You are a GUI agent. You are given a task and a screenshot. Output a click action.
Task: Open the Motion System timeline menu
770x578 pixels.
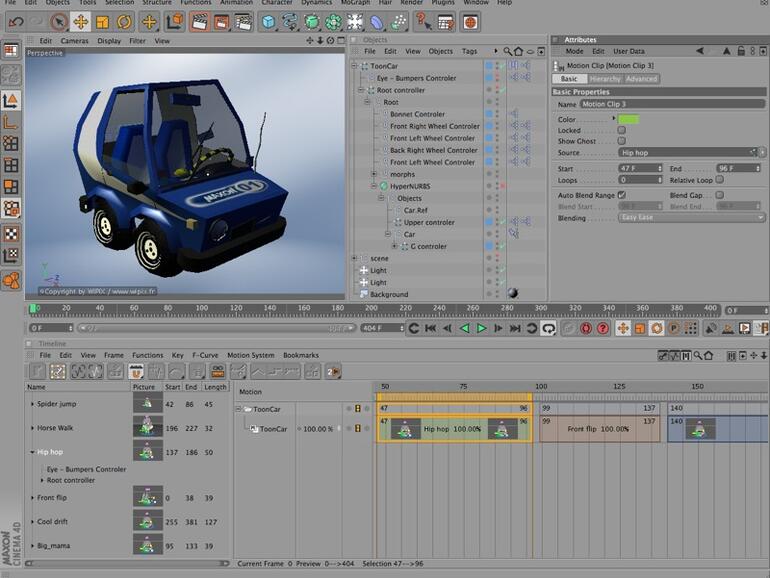[x=250, y=355]
